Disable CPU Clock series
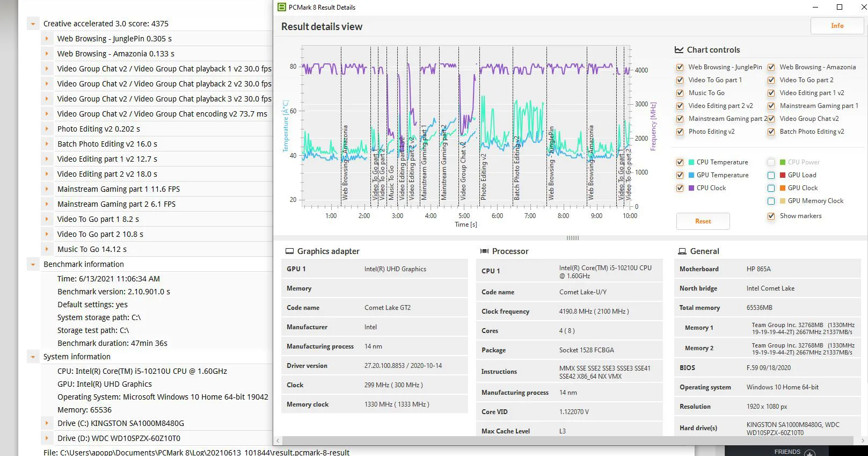868x456 pixels. pyautogui.click(x=680, y=188)
